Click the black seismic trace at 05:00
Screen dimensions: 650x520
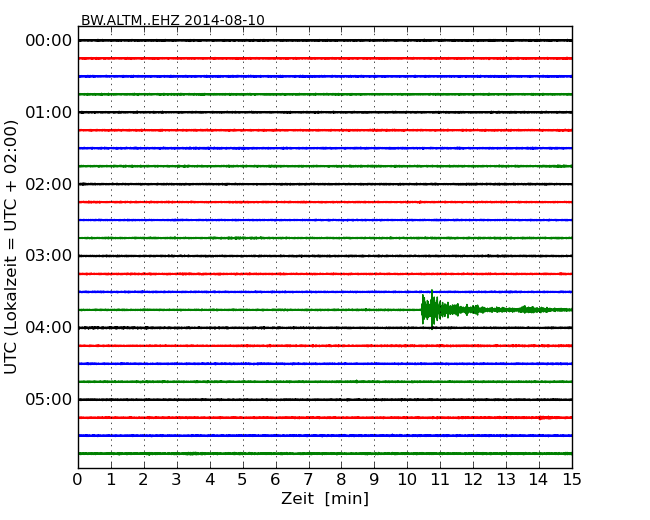pyautogui.click(x=325, y=399)
